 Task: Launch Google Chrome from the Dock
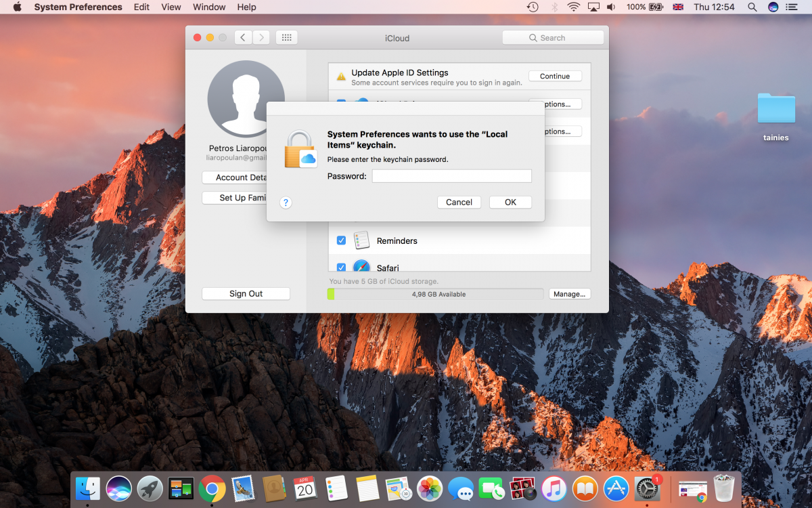point(212,488)
